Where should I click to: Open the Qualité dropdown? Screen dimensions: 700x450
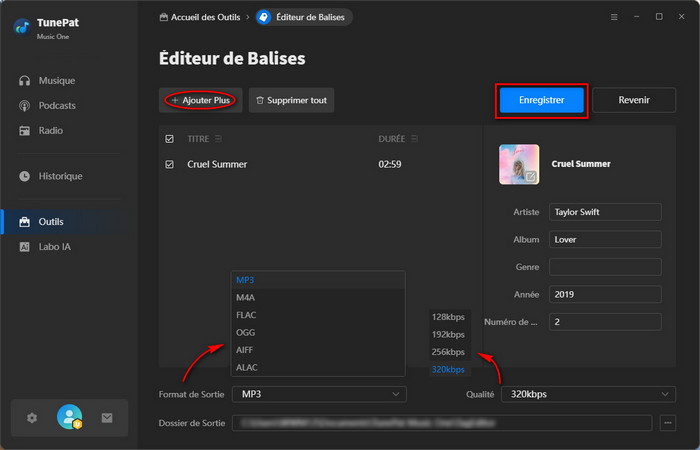pos(588,395)
